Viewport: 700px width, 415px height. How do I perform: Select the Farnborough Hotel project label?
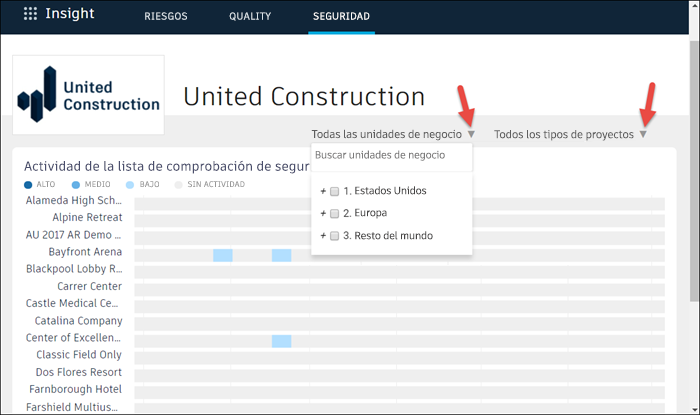point(75,389)
